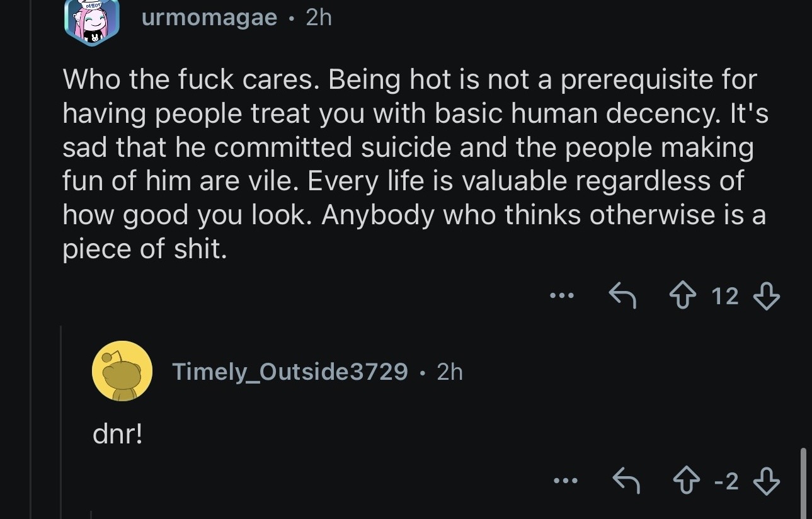The image size is (812, 519).
Task: Tap the -2 vote score
Action: (726, 482)
